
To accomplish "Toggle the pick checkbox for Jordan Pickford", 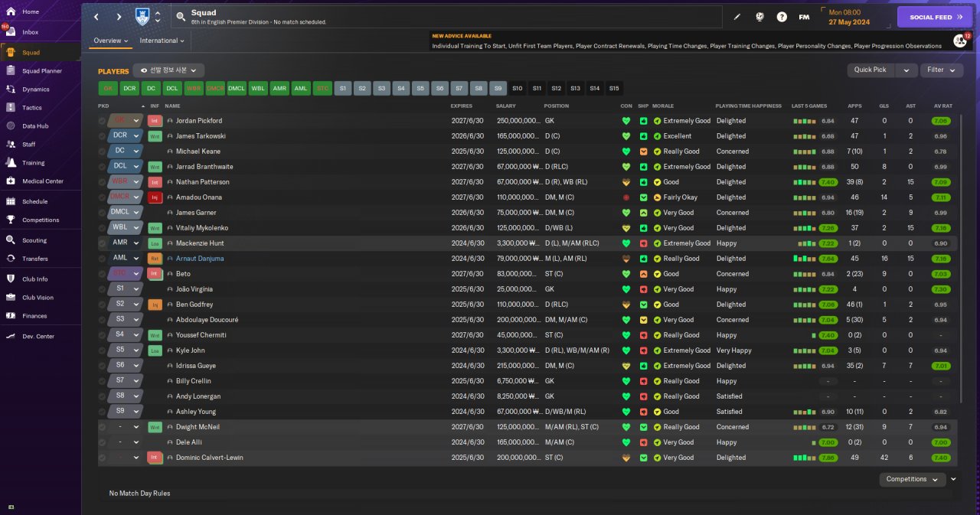I will [103, 121].
